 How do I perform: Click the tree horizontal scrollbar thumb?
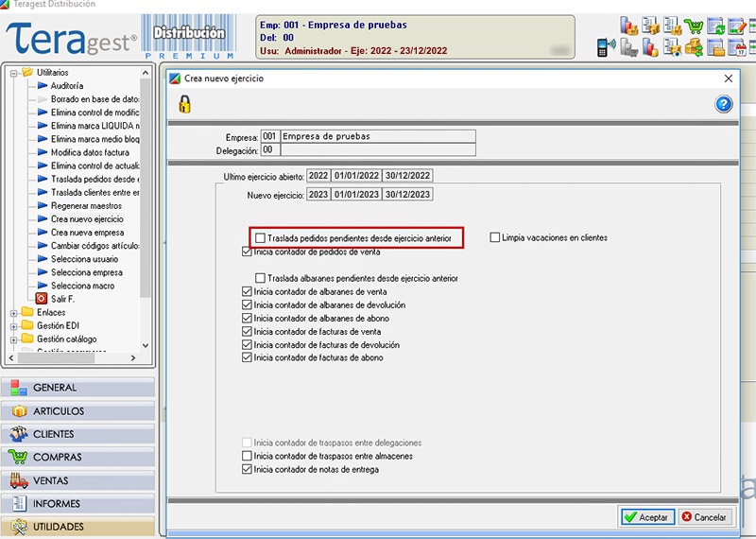(x=56, y=358)
